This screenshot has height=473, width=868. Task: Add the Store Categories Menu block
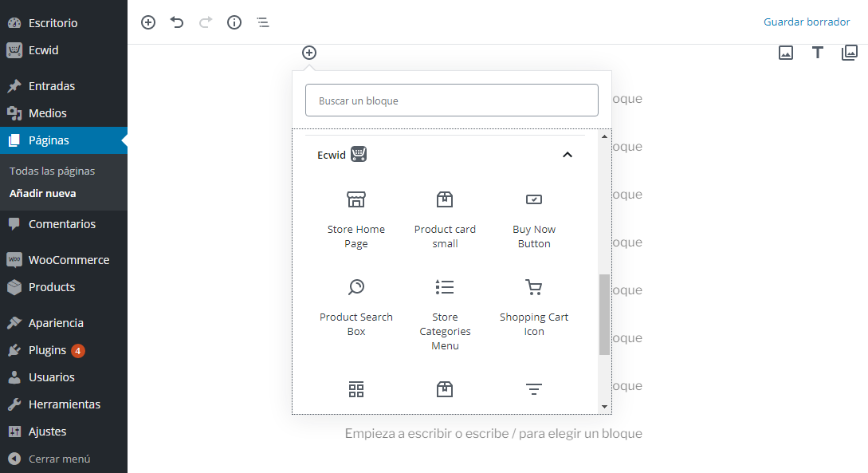(445, 314)
